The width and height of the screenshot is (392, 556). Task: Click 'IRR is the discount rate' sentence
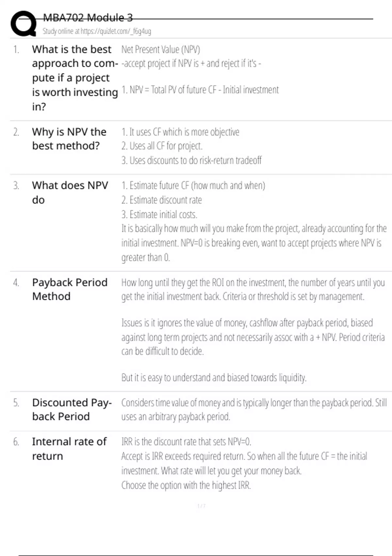pyautogui.click(x=186, y=442)
